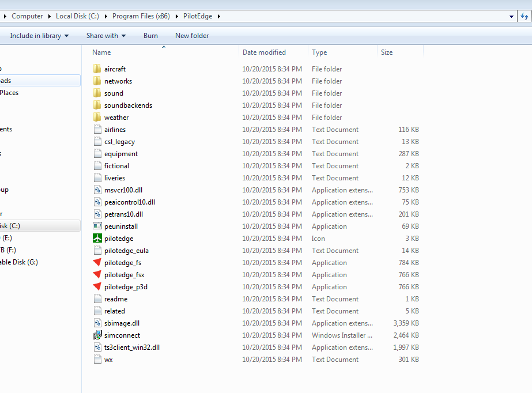Click the sbimage.dll file icon

click(x=97, y=323)
